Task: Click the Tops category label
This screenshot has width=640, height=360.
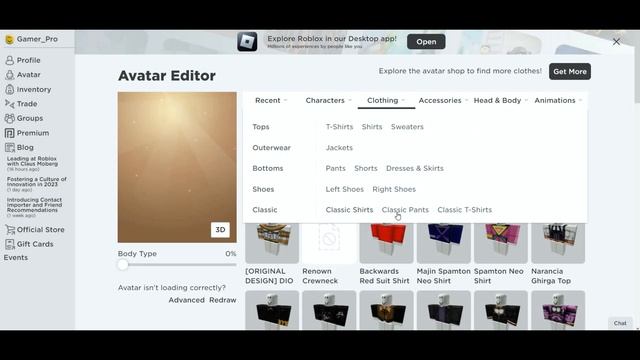Action: (x=261, y=127)
